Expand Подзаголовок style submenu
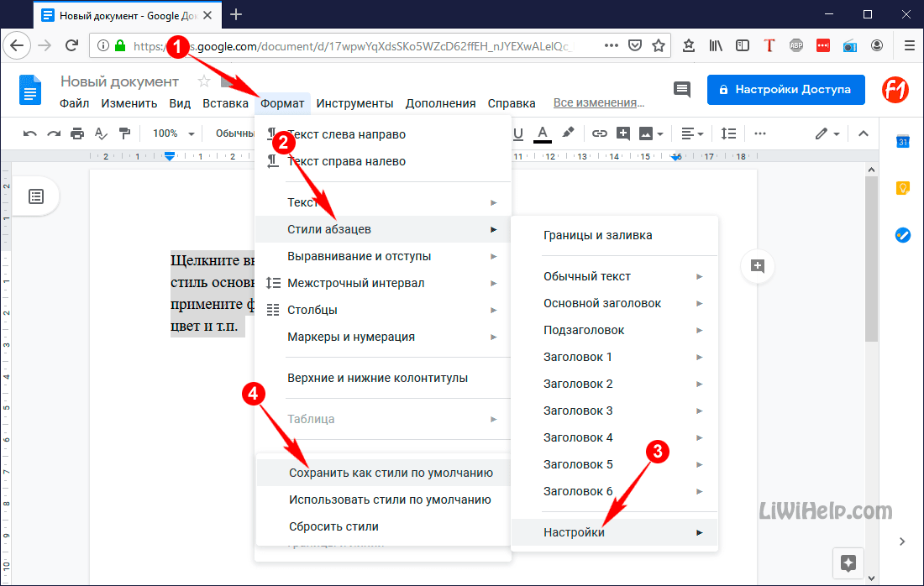Image resolution: width=924 pixels, height=586 pixels. tap(615, 330)
